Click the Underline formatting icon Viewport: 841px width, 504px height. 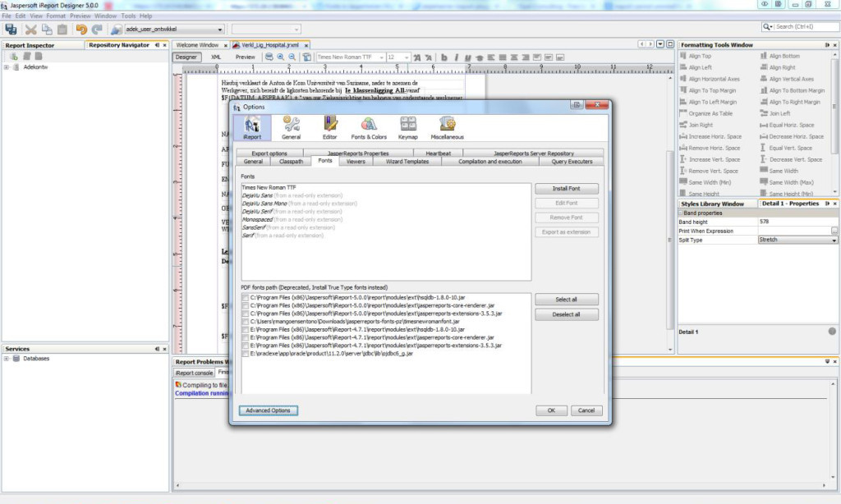click(467, 57)
